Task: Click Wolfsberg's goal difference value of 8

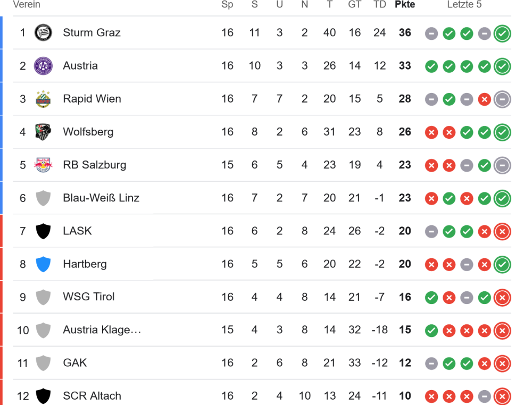Action: (x=380, y=132)
